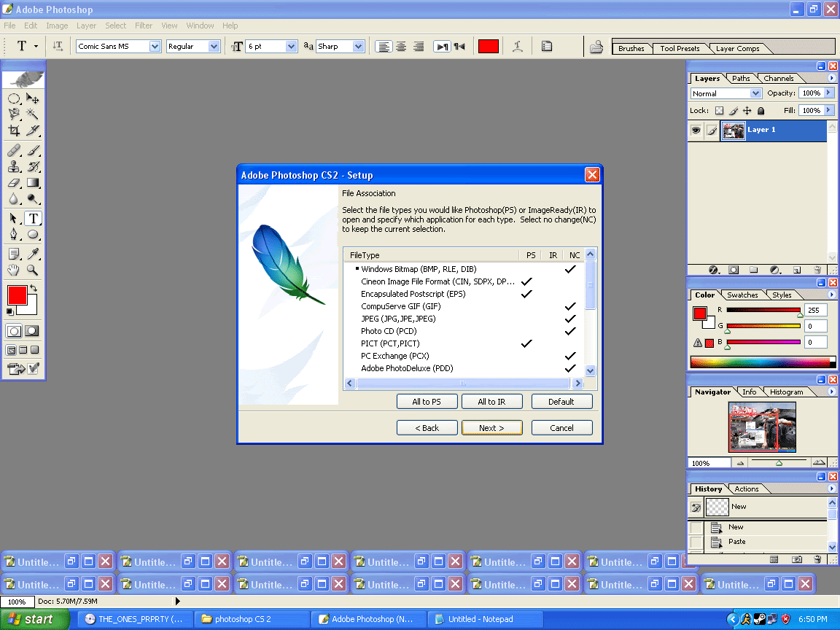
Task: Pick the Eyedropper tool
Action: [x=33, y=254]
